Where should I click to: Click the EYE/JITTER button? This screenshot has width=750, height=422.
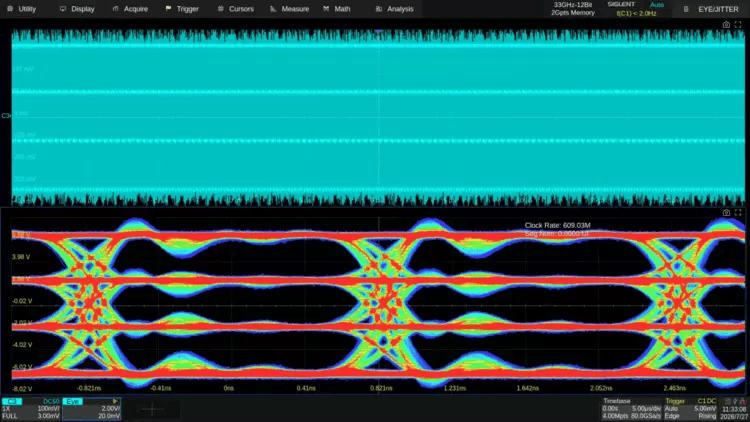click(x=718, y=9)
